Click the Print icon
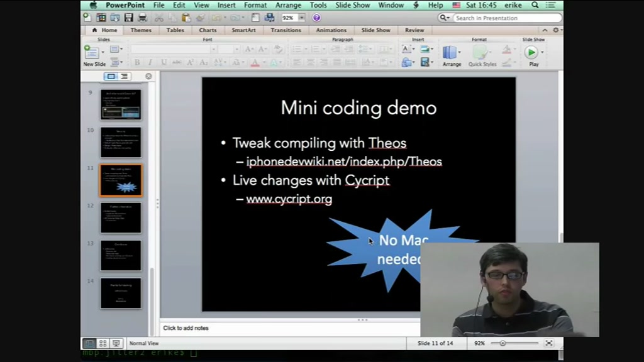The width and height of the screenshot is (644, 362). 143,17
